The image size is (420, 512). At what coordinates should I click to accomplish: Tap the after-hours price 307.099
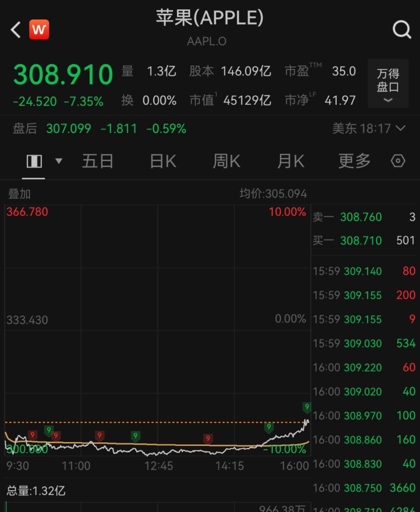click(x=69, y=129)
